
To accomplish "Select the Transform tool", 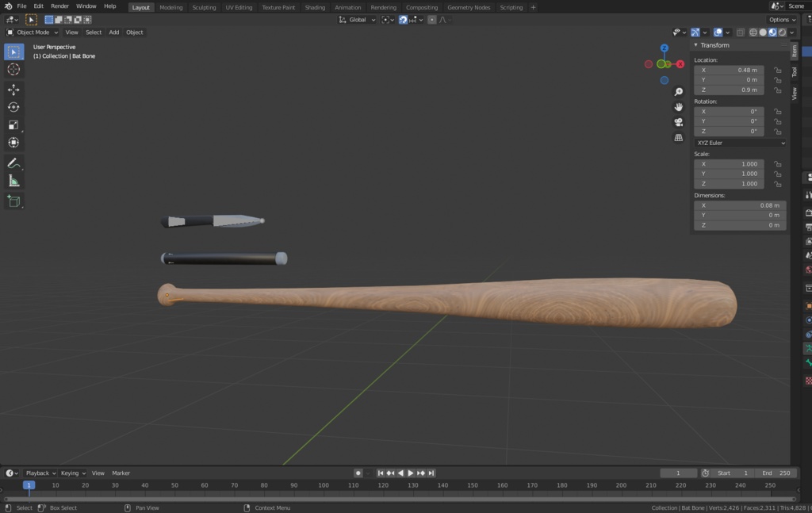I will coord(14,143).
